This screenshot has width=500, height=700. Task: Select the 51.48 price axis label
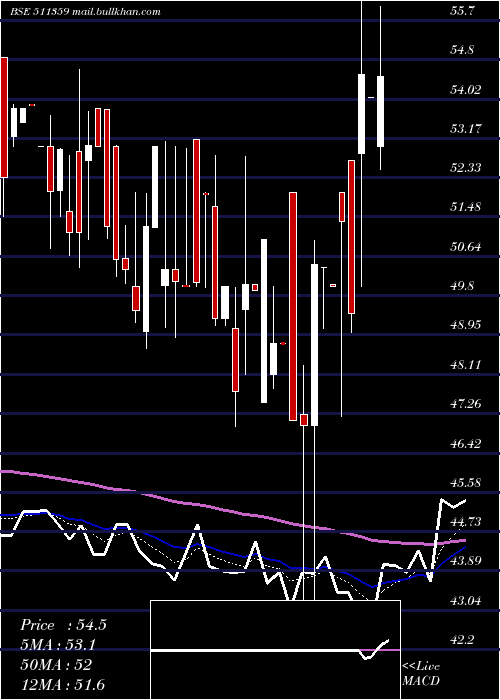pos(466,207)
